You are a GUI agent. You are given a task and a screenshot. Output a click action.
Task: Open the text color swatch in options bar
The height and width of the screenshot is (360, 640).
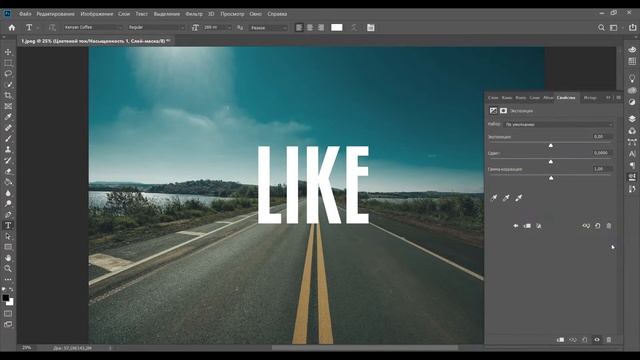point(337,27)
